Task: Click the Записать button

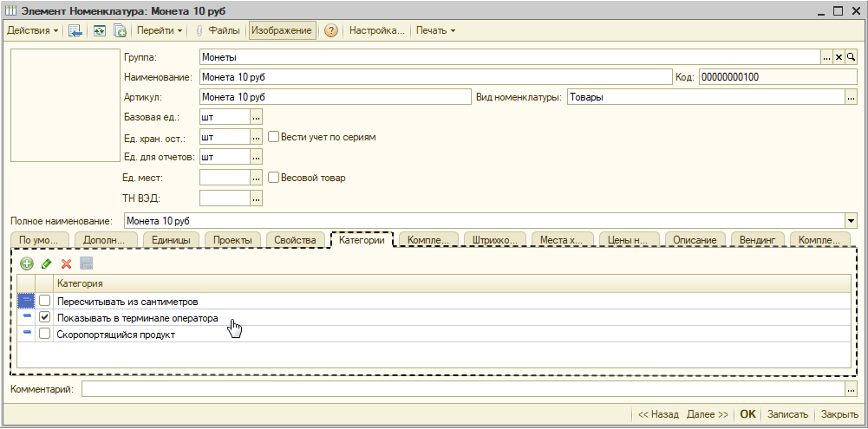Action: (787, 414)
